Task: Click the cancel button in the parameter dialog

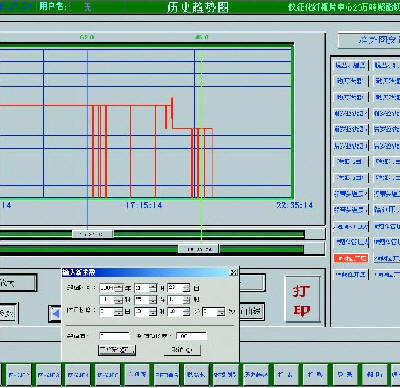Action: 182,350
